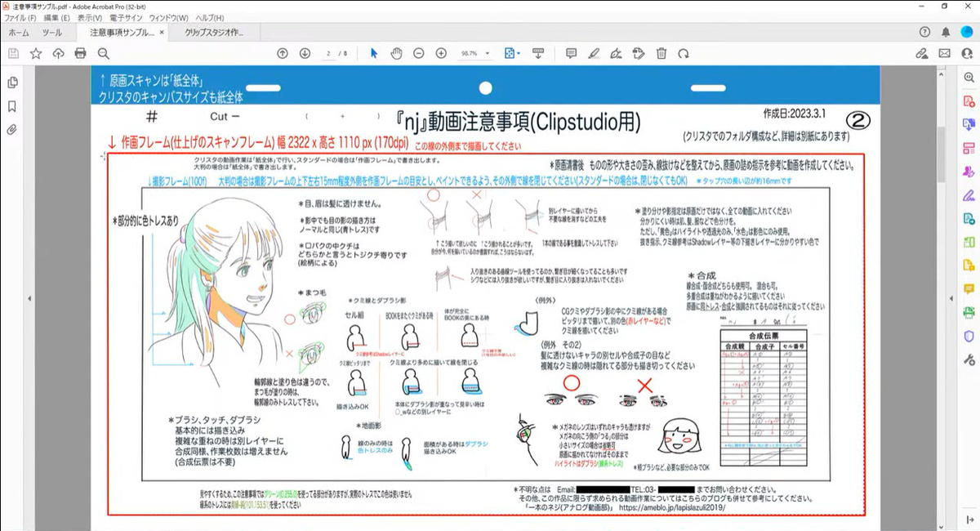Viewport: 980px width, 531px height.
Task: Open the yellow Comment tool in right pane
Action: pos(969,289)
